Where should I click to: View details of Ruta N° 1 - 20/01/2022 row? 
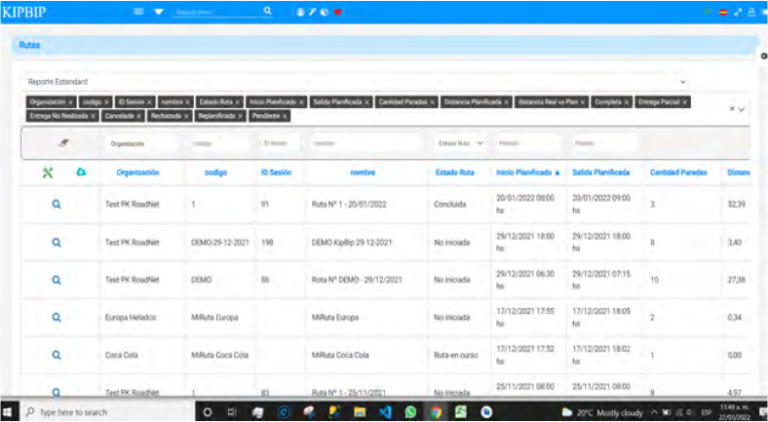point(56,204)
